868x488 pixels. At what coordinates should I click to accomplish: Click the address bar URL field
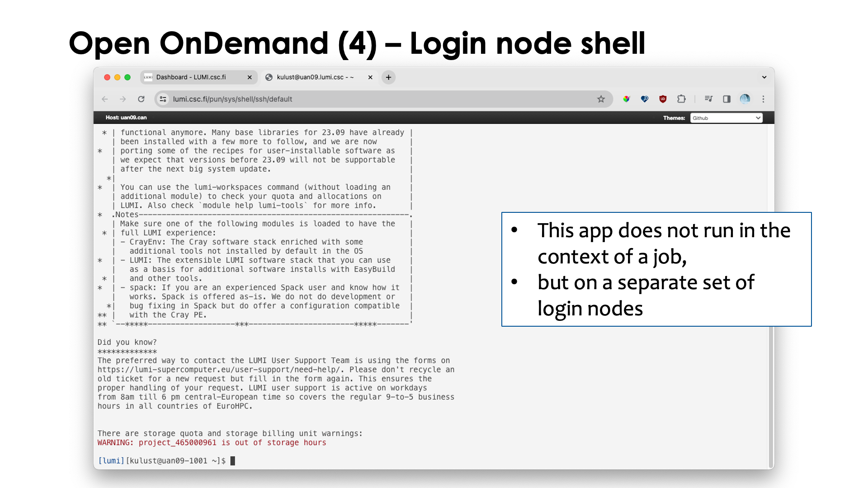coord(383,99)
